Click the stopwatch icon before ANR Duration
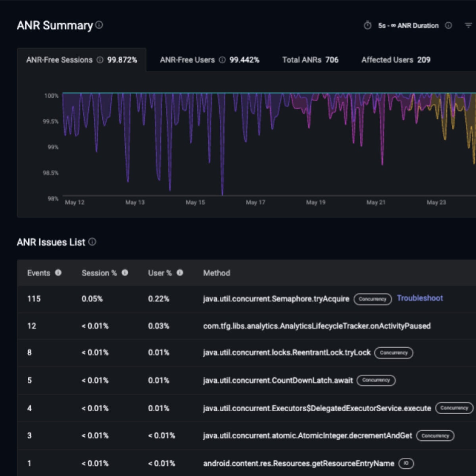Screen dimensions: 476x476 367,25
